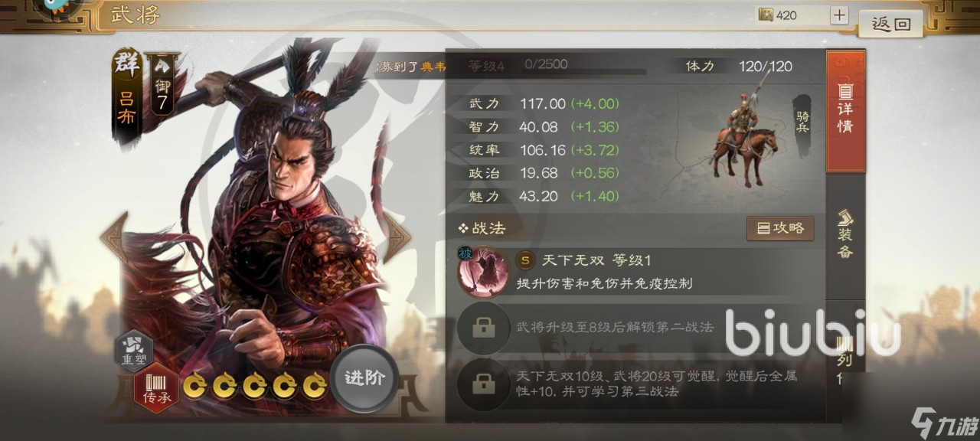Open the 详情 details tab

coord(845,111)
